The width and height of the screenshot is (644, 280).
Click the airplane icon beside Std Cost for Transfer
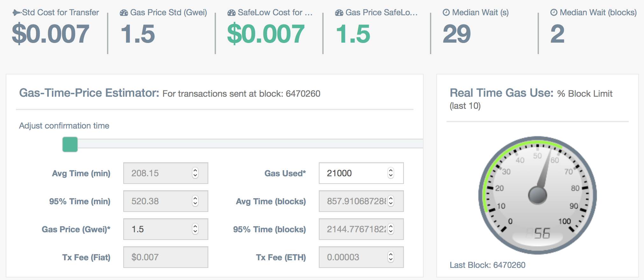pos(17,13)
